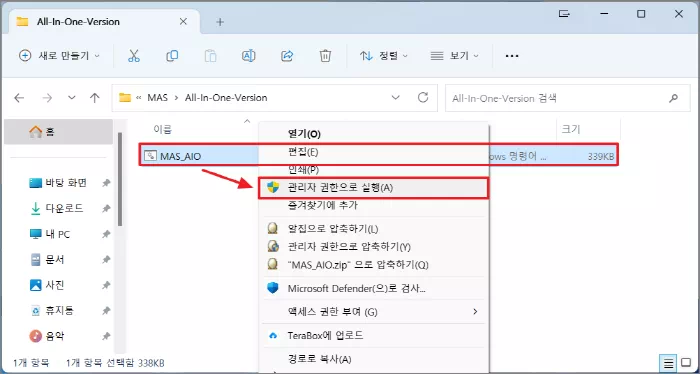Image resolution: width=700 pixels, height=374 pixels.
Task: Click pin icon next to 문서
Action: click(x=106, y=259)
